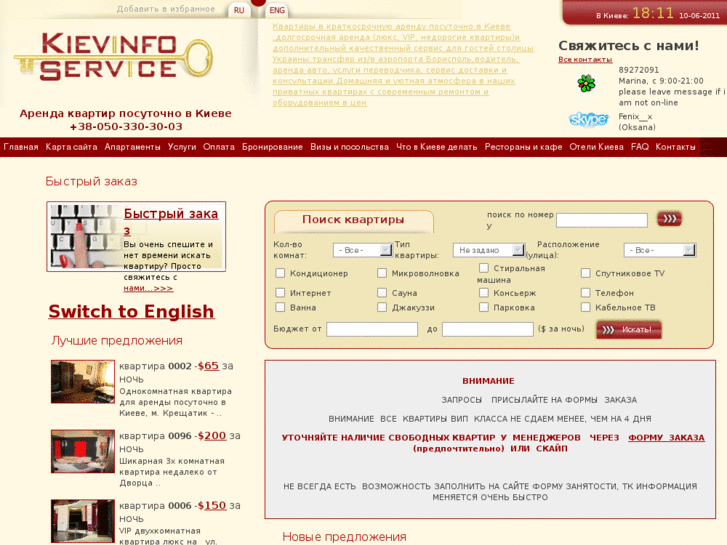Follow the нами...>>> link
The width and height of the screenshot is (727, 545).
coord(148,288)
